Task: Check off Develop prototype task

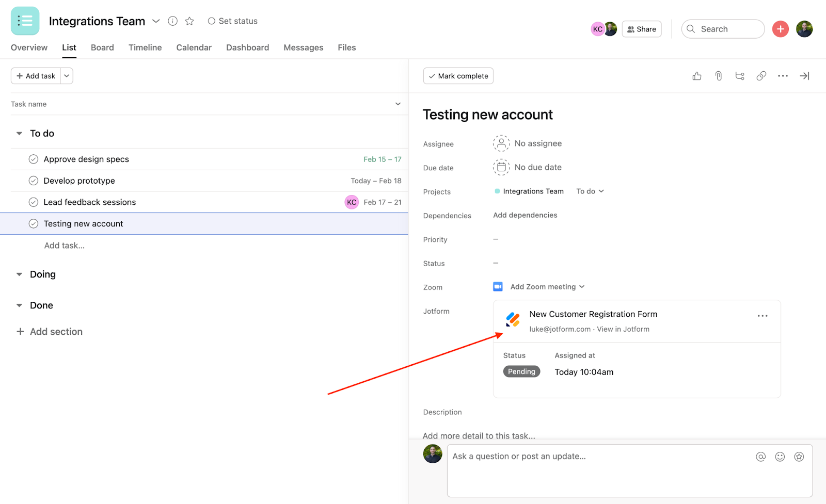Action: pos(34,181)
